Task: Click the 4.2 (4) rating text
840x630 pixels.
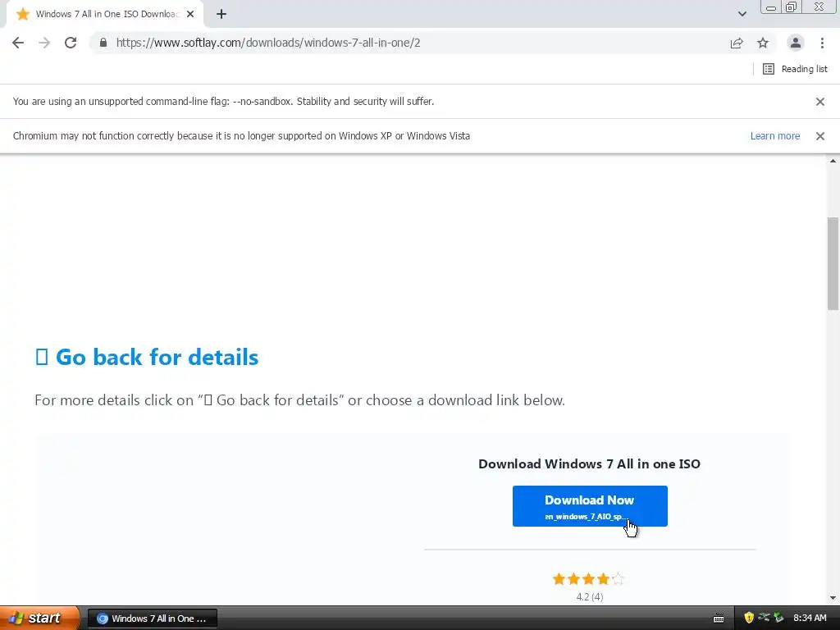Action: coord(590,597)
